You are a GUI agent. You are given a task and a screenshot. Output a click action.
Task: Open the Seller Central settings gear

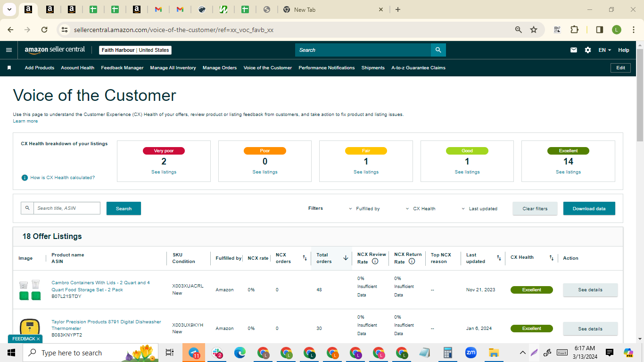coord(588,50)
